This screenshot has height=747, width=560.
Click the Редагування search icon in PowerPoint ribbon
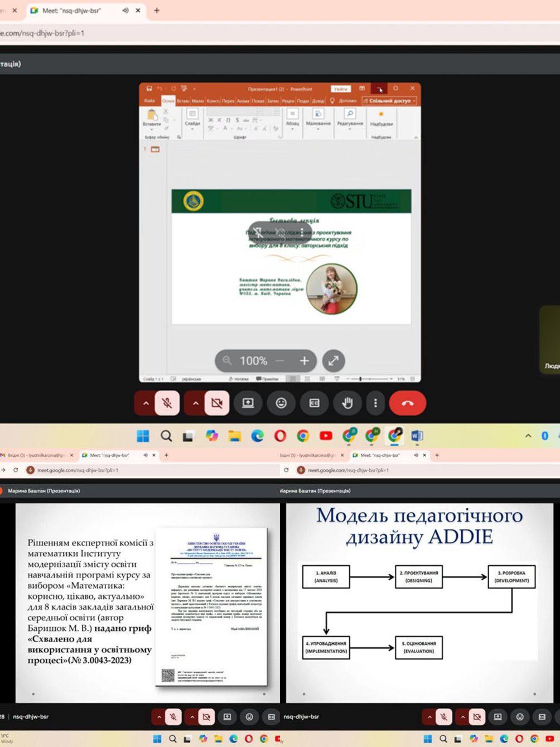click(350, 114)
